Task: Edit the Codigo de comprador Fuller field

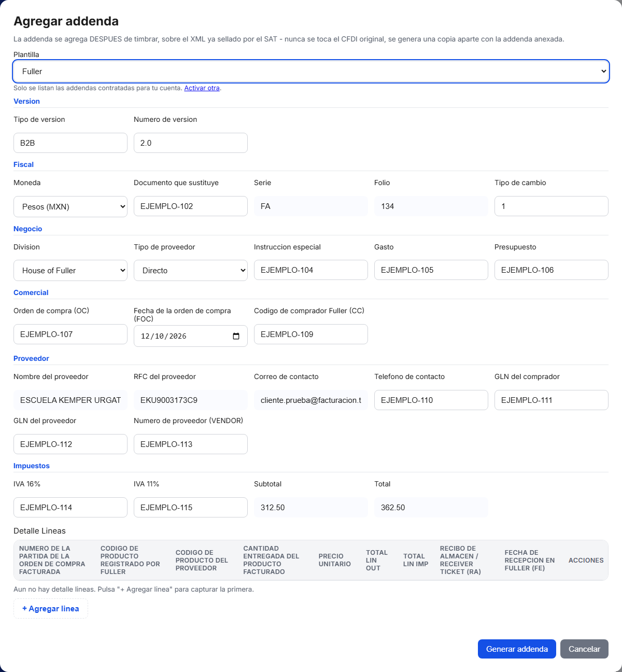Action: (311, 334)
